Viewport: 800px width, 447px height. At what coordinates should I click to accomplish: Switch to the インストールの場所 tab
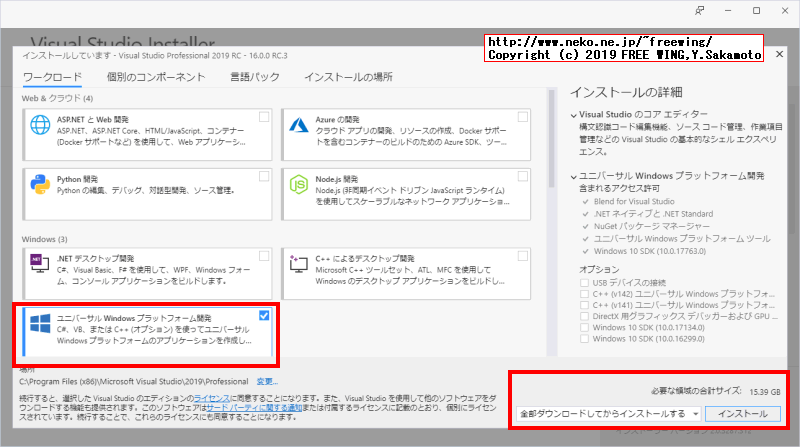[348, 77]
